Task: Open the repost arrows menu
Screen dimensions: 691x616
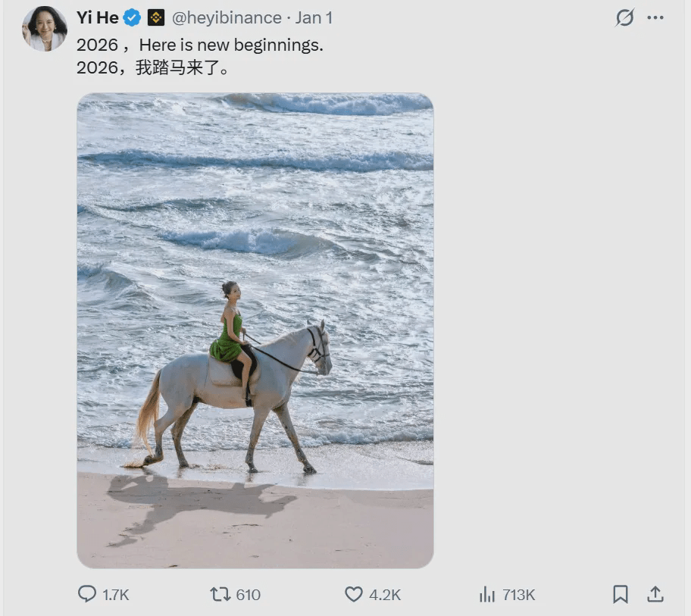Action: tap(220, 594)
